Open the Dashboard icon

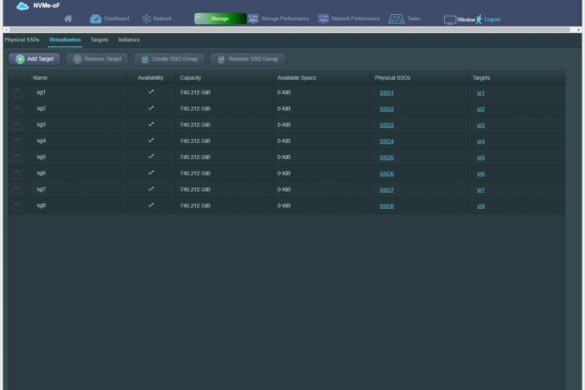point(96,19)
